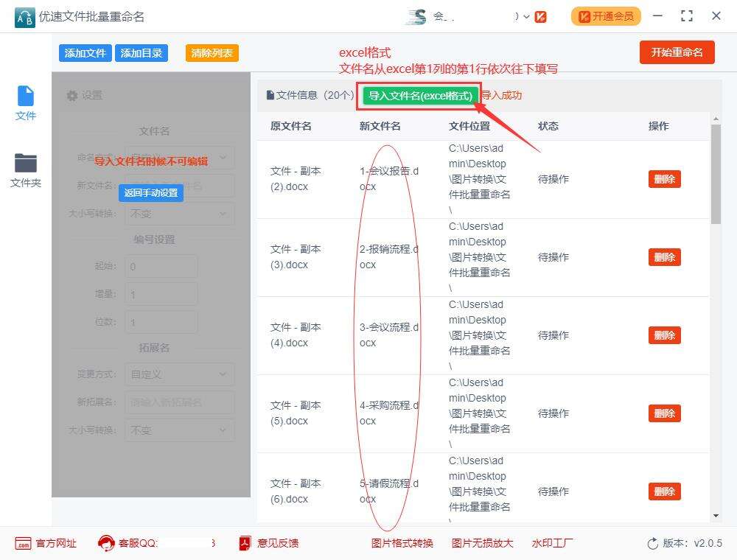The width and height of the screenshot is (737, 560).
Task: Click the 文件位置 column header
Action: pos(469,126)
